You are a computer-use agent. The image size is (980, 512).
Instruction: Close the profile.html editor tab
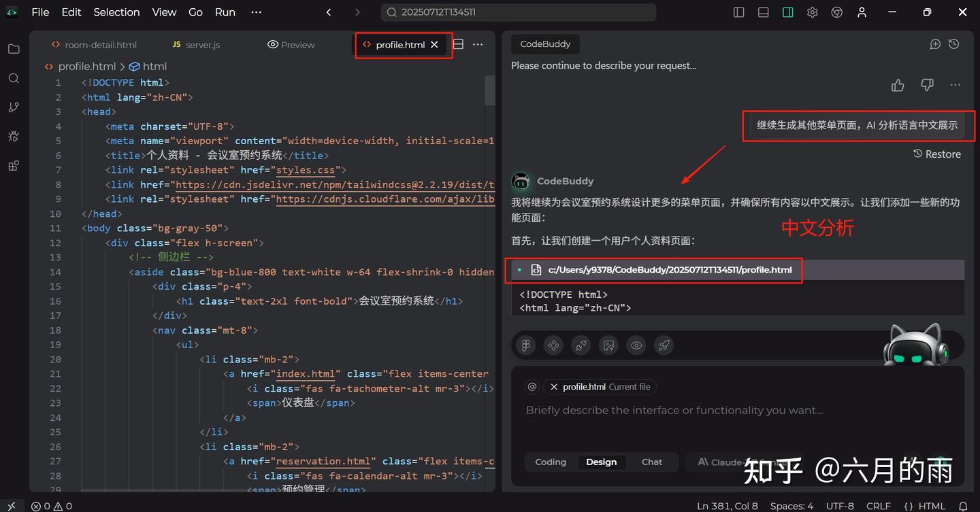click(434, 45)
